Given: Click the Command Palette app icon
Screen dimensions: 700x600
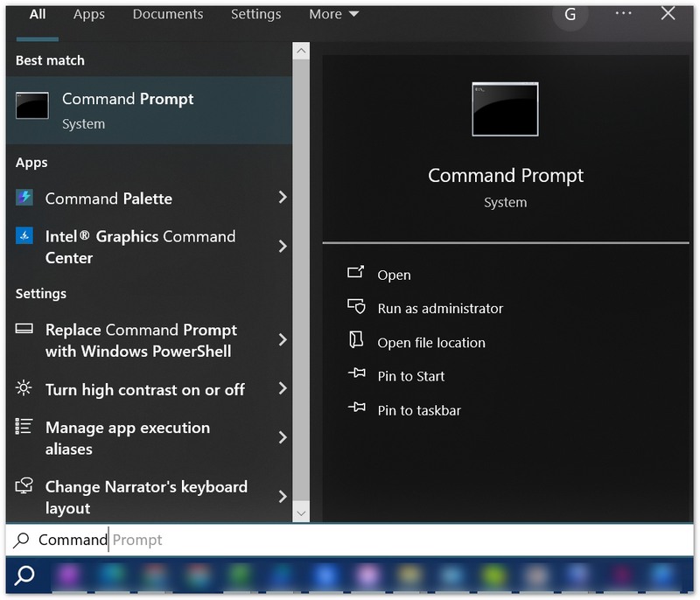Looking at the screenshot, I should click(x=24, y=197).
